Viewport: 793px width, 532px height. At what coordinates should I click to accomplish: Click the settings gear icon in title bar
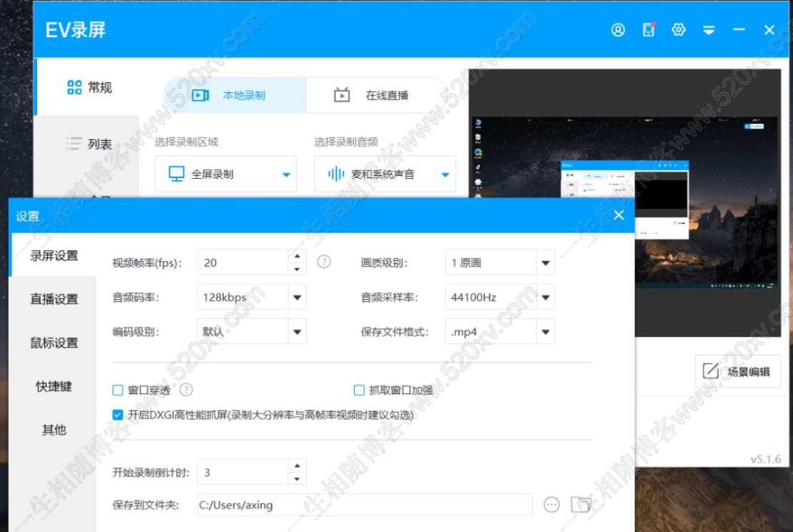tap(679, 29)
